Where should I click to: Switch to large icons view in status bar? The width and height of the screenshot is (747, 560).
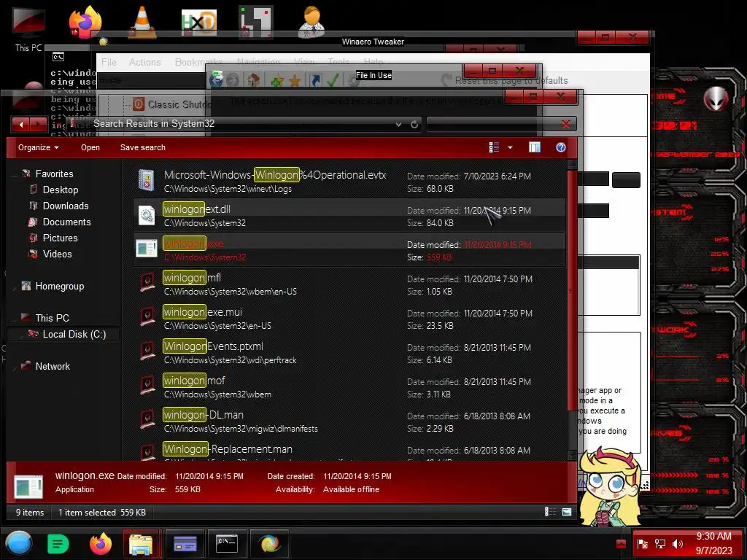coord(566,511)
